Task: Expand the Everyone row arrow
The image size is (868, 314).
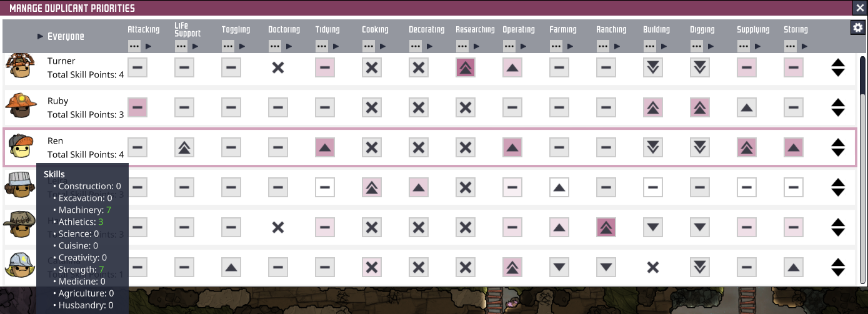Action: pos(40,36)
